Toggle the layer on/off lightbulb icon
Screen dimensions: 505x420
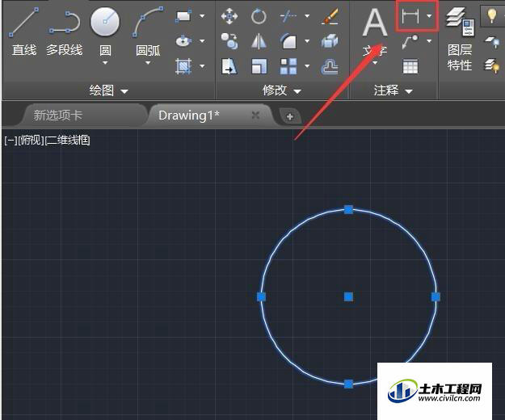click(492, 15)
